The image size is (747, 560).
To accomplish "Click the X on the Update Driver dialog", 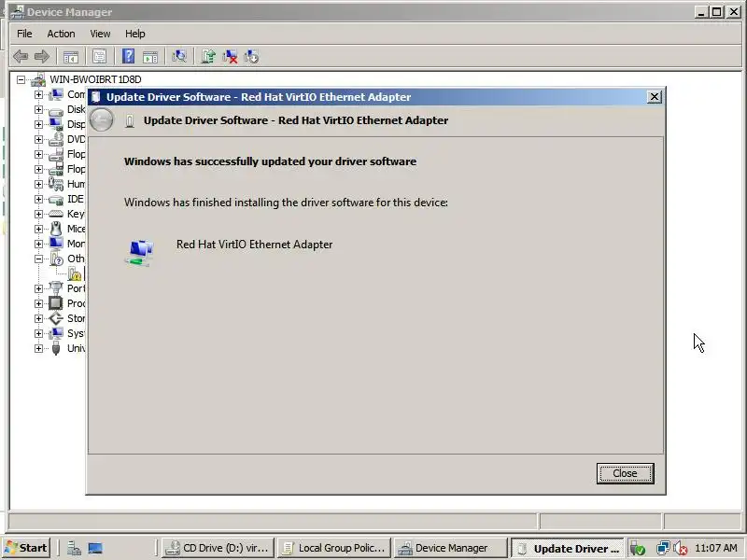I will click(x=655, y=97).
